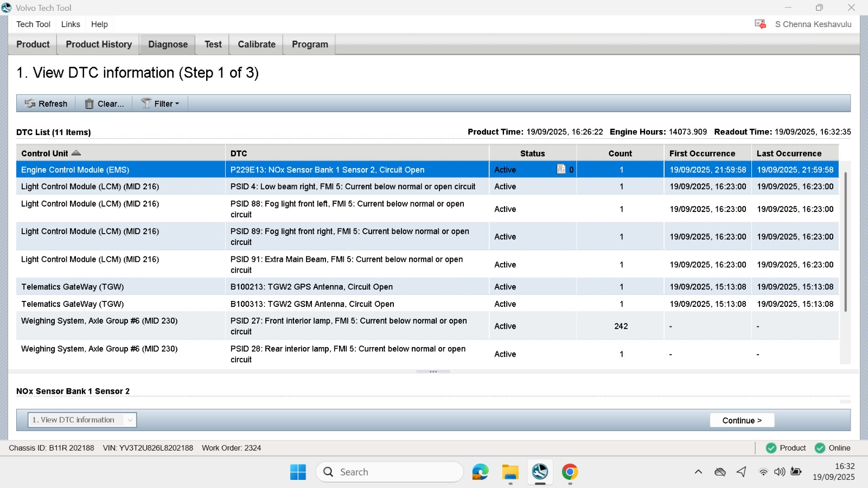Screen dimensions: 868x488
Task: Click the connection status icon beside the user name
Action: 760,24
